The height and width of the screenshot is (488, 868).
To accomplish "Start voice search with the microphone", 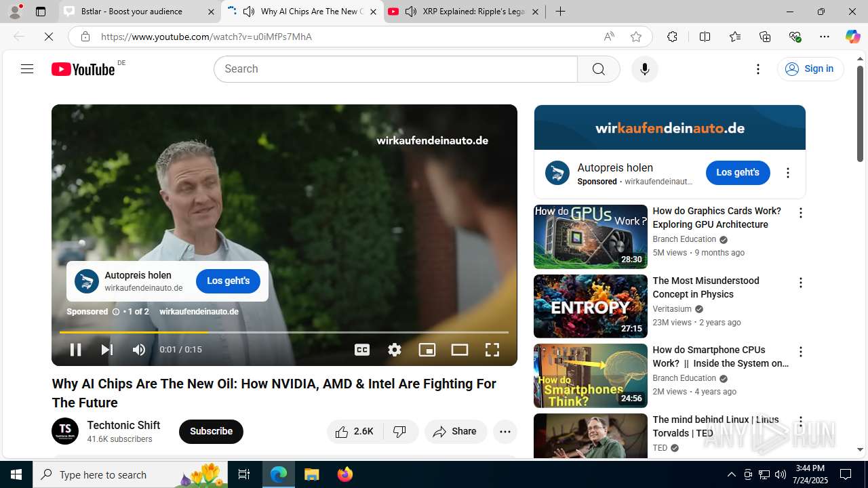I will pyautogui.click(x=644, y=69).
